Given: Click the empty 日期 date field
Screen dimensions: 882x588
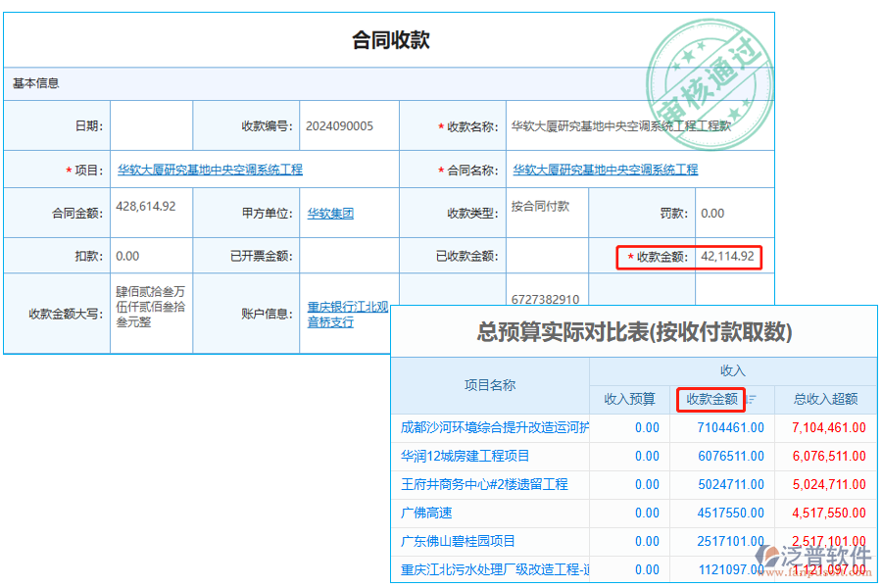Looking at the screenshot, I should (152, 124).
